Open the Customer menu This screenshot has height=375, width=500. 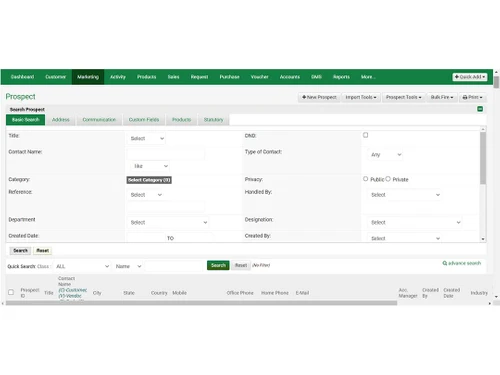point(56,77)
